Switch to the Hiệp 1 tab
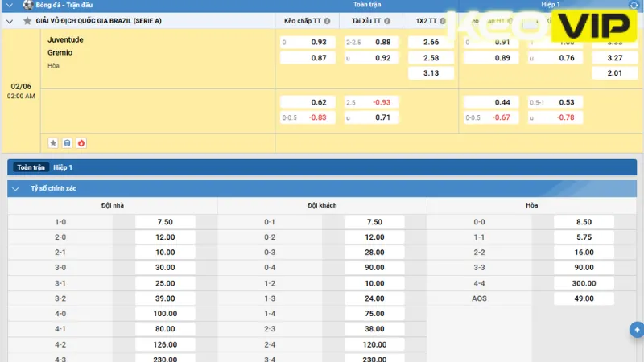644x362 pixels. tap(63, 167)
